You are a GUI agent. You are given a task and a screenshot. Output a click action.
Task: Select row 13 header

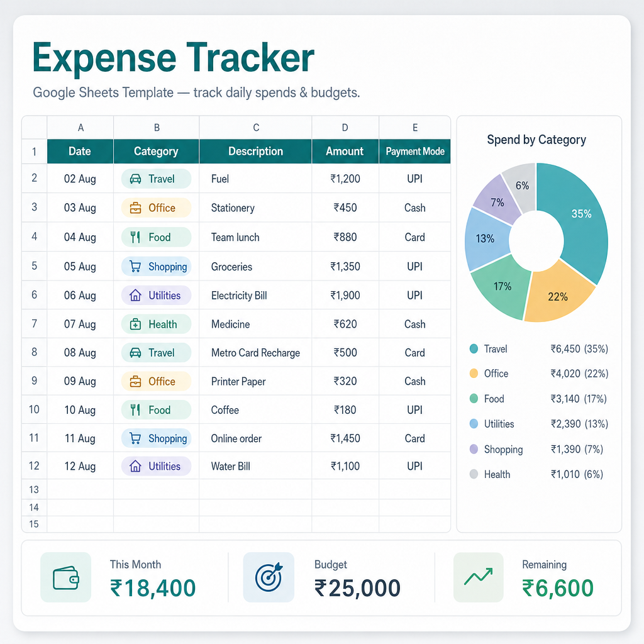tap(34, 489)
